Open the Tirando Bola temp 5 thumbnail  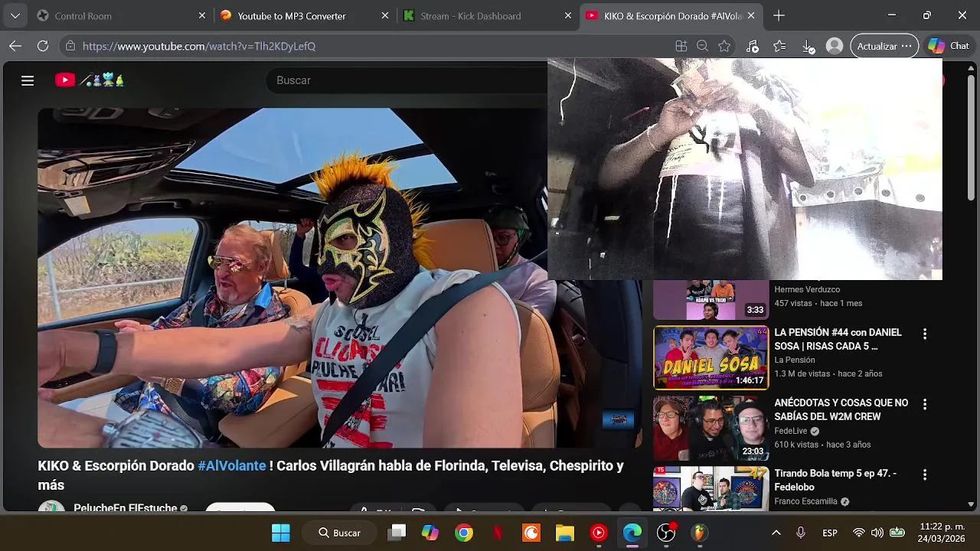[710, 489]
